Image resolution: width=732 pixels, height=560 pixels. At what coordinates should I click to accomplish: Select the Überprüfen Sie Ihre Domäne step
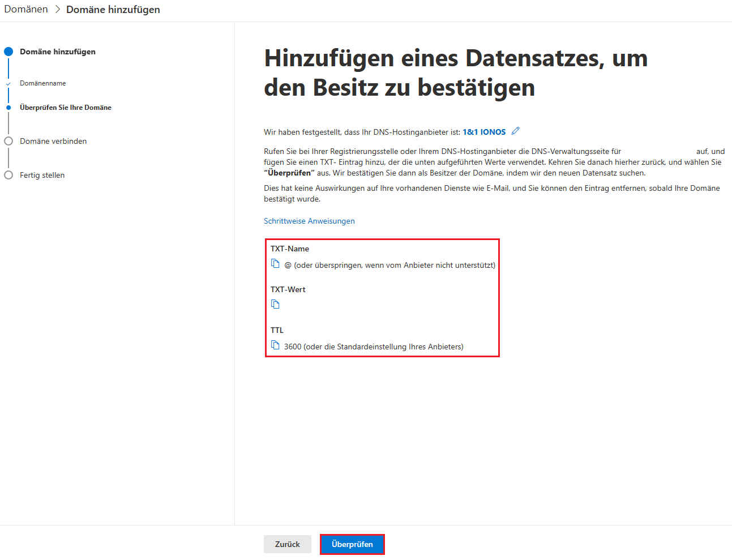pos(66,108)
